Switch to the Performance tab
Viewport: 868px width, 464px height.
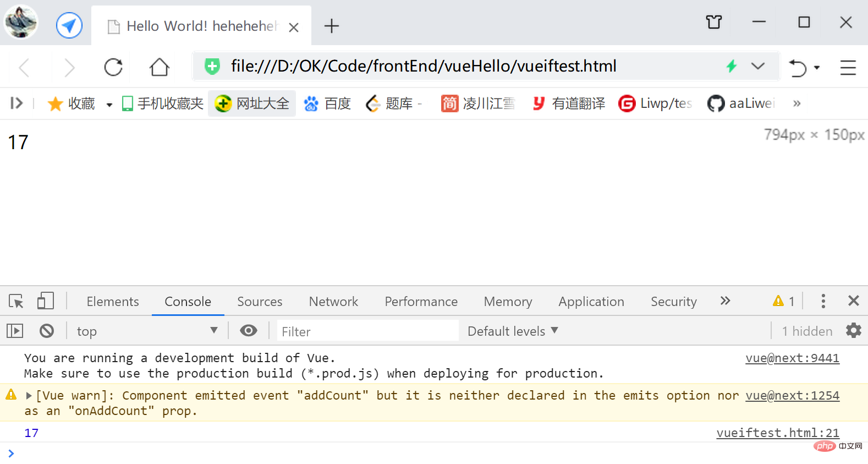(421, 302)
